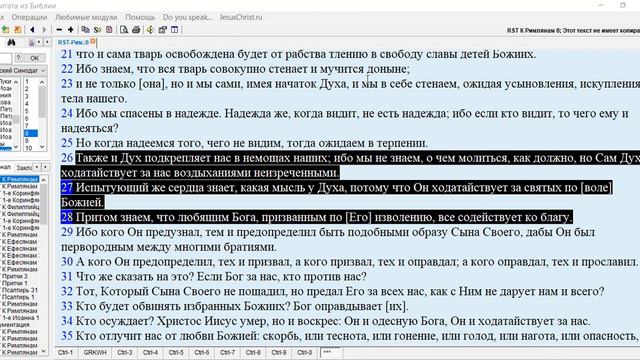Viewport: 640px width, 360px height.
Task: Click the printer icon
Action: click(136, 29)
